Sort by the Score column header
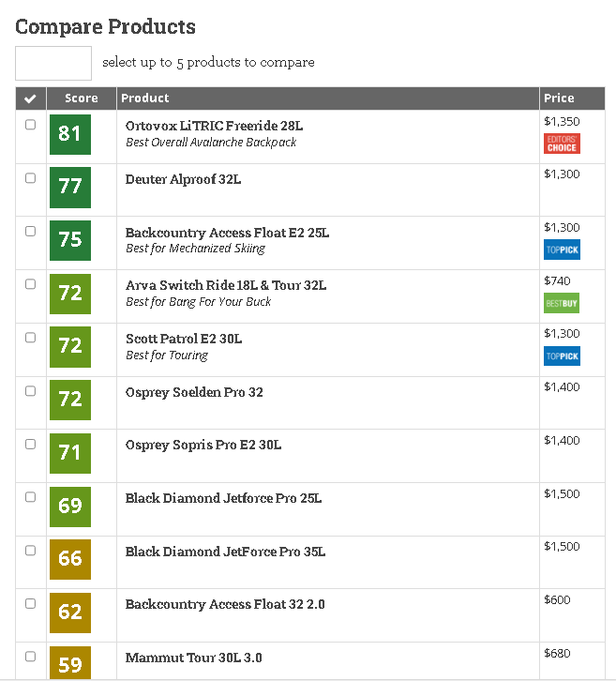The height and width of the screenshot is (681, 616). click(82, 98)
